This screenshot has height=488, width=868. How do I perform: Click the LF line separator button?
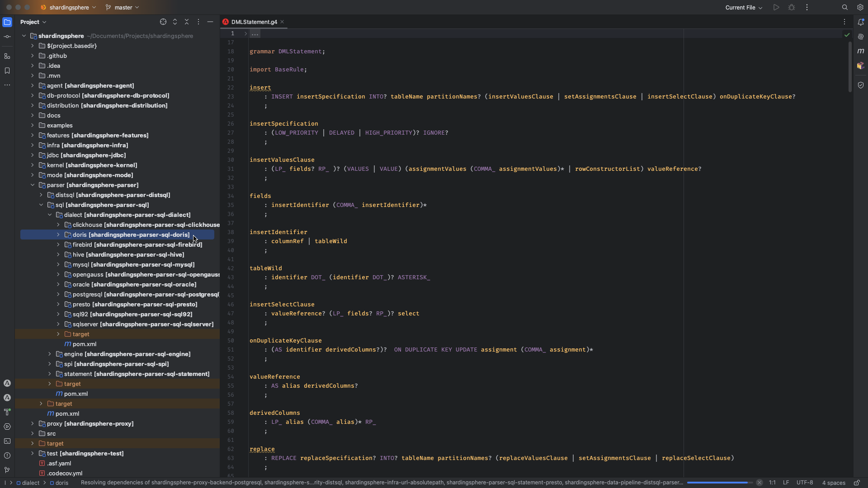pos(786,483)
